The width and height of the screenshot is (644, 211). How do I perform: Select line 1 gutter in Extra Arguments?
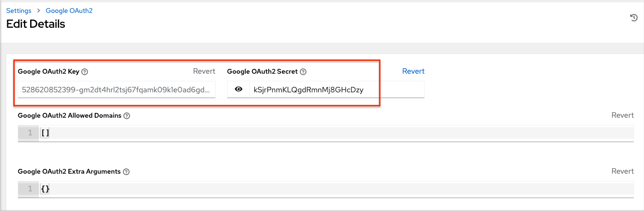tap(29, 189)
